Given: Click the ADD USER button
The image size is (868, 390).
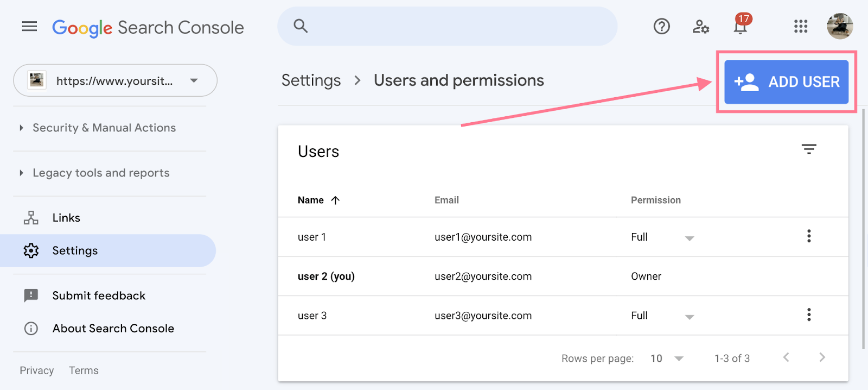Looking at the screenshot, I should (786, 82).
